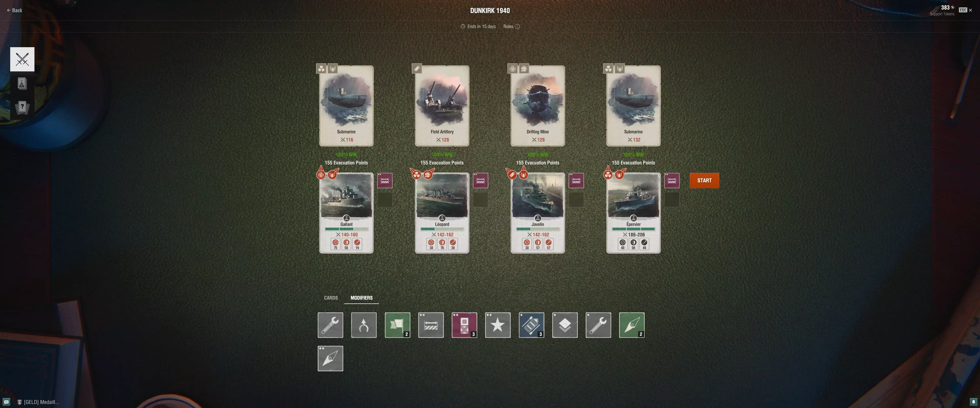
Task: Click the empty modifier slot beside Gallant
Action: (385, 199)
